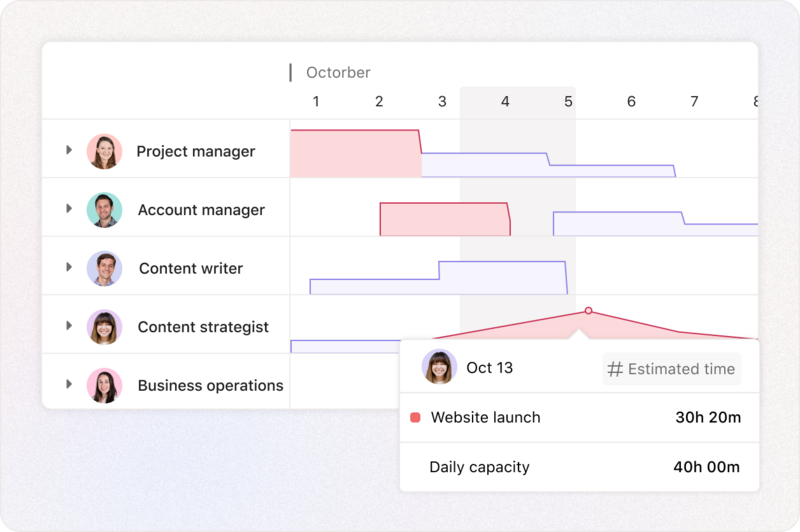The image size is (800, 532).
Task: Expand the Content writer row
Action: pos(69,267)
